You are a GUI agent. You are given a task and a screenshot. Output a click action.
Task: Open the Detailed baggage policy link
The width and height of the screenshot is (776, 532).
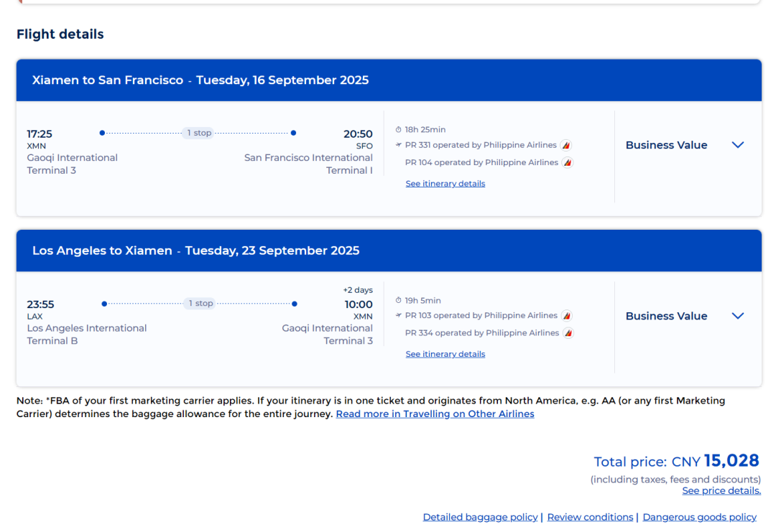coord(480,518)
